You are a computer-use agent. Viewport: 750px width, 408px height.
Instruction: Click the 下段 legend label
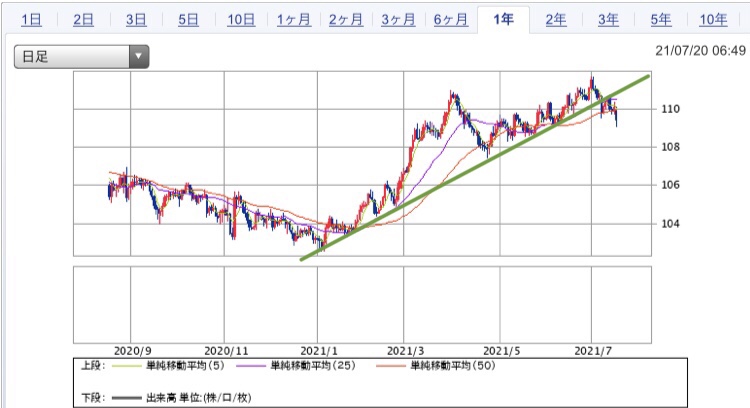[93, 397]
